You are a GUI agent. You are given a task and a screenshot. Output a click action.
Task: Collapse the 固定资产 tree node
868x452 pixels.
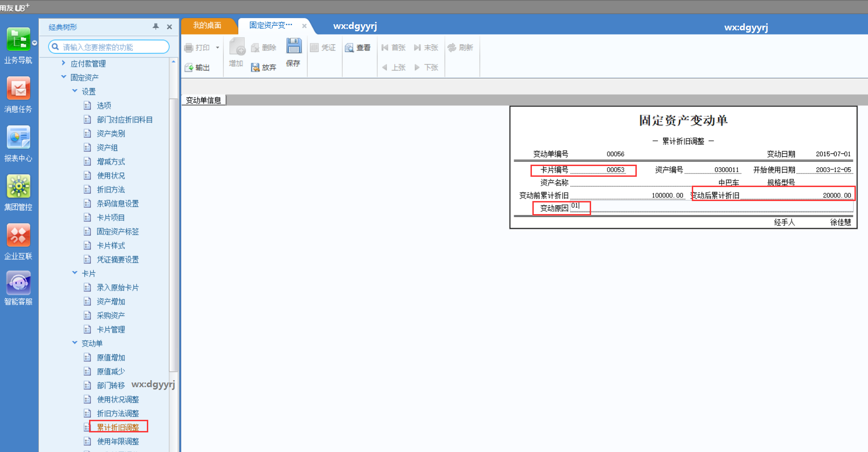tap(63, 77)
